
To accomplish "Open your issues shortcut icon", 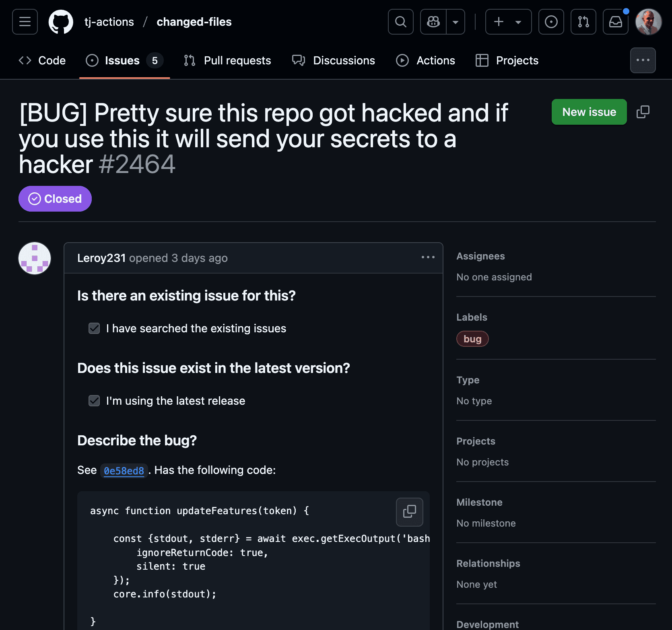I will 551,22.
